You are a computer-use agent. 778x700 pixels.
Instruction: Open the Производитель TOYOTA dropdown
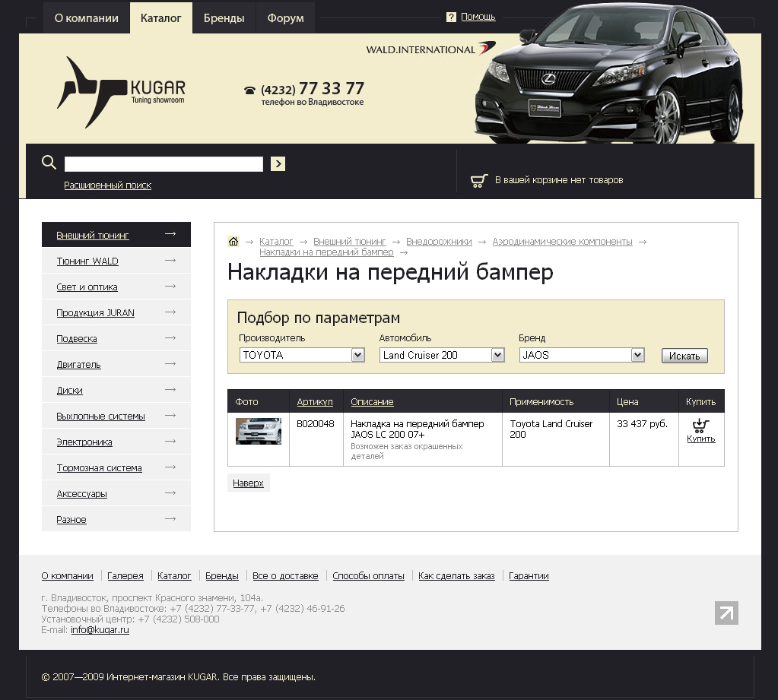(x=302, y=355)
